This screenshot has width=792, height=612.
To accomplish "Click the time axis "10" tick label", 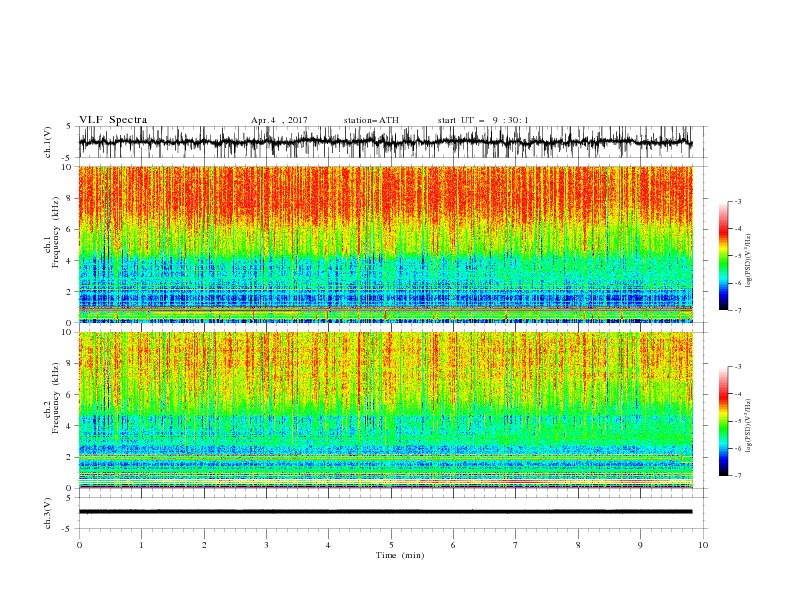I will tap(703, 545).
